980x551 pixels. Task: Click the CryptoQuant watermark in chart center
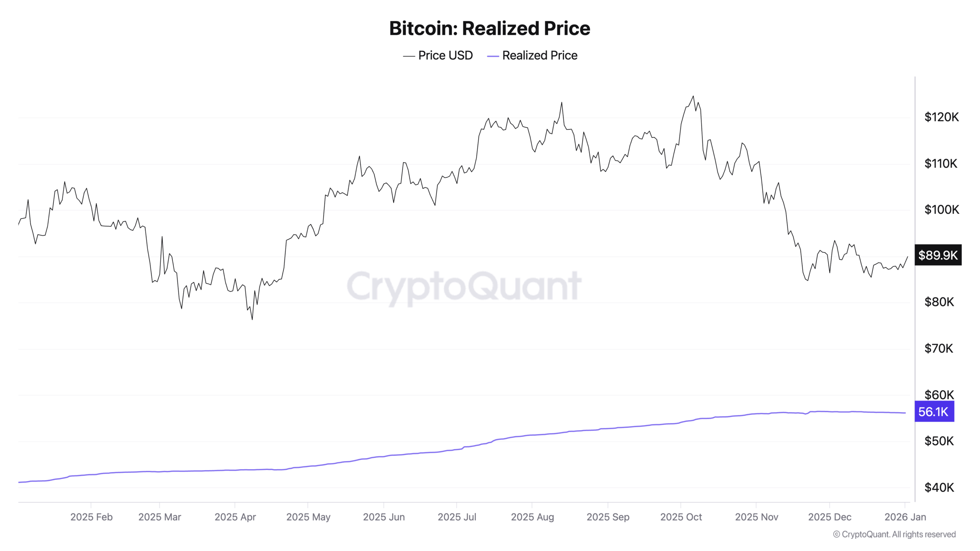(x=464, y=286)
